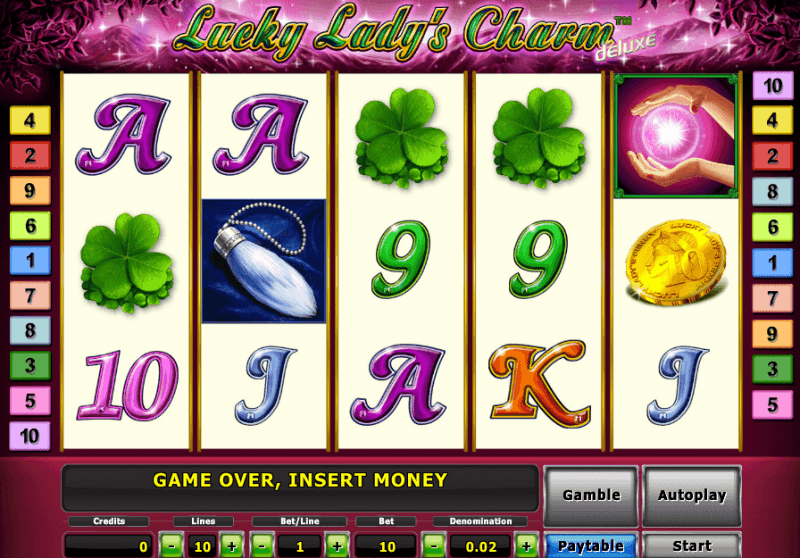This screenshot has height=558, width=800.
Task: Click the Start button to spin
Action: (691, 545)
